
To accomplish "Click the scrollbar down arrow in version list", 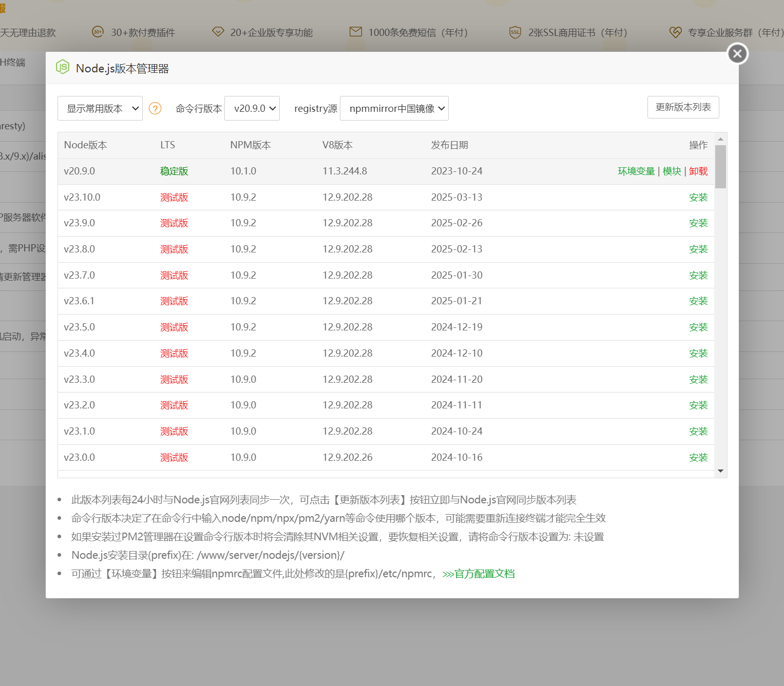I will pos(720,471).
